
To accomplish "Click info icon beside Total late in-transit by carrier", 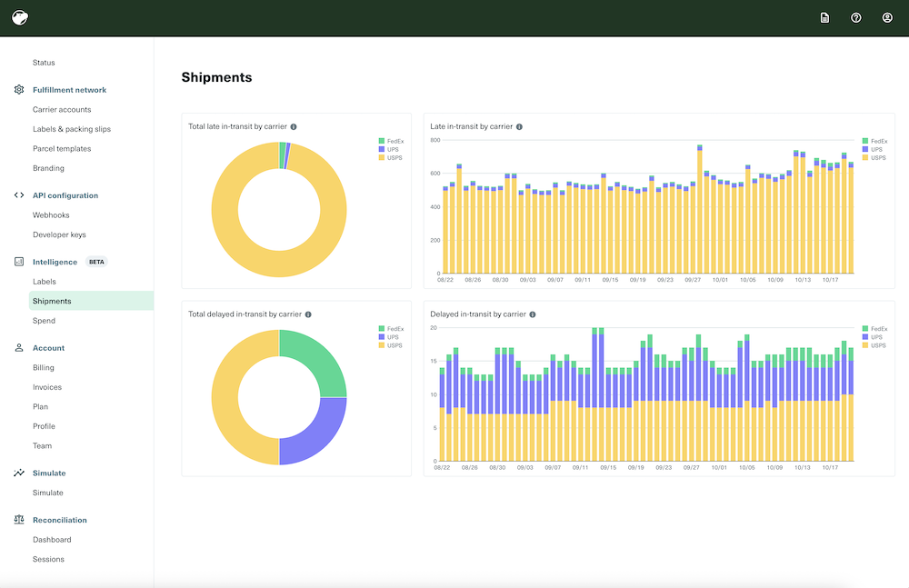I will click(x=294, y=126).
